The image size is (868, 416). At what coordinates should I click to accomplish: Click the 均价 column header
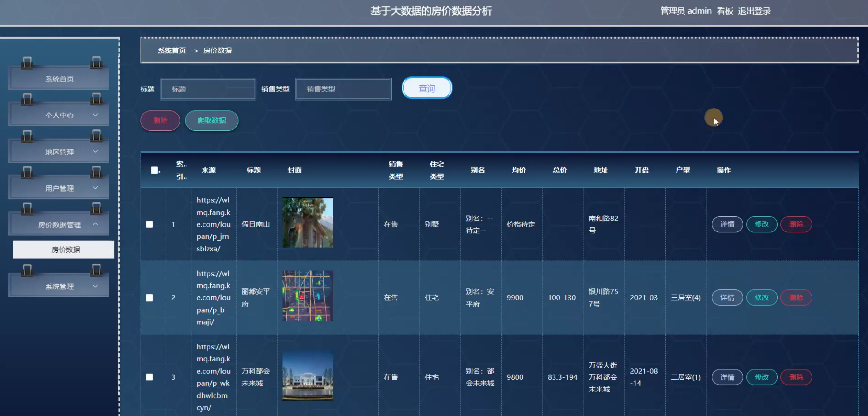[519, 170]
